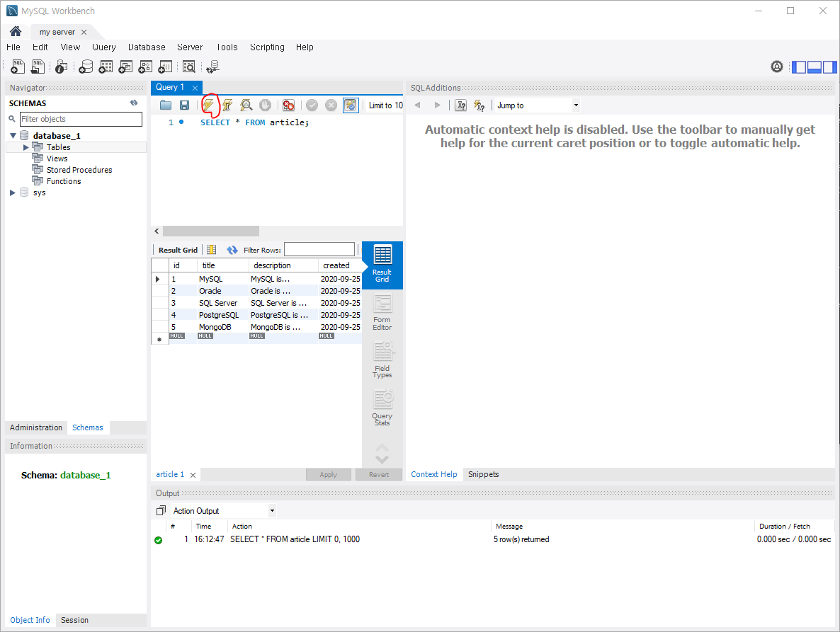The height and width of the screenshot is (632, 840).
Task: Select the Views tree item
Action: point(57,159)
